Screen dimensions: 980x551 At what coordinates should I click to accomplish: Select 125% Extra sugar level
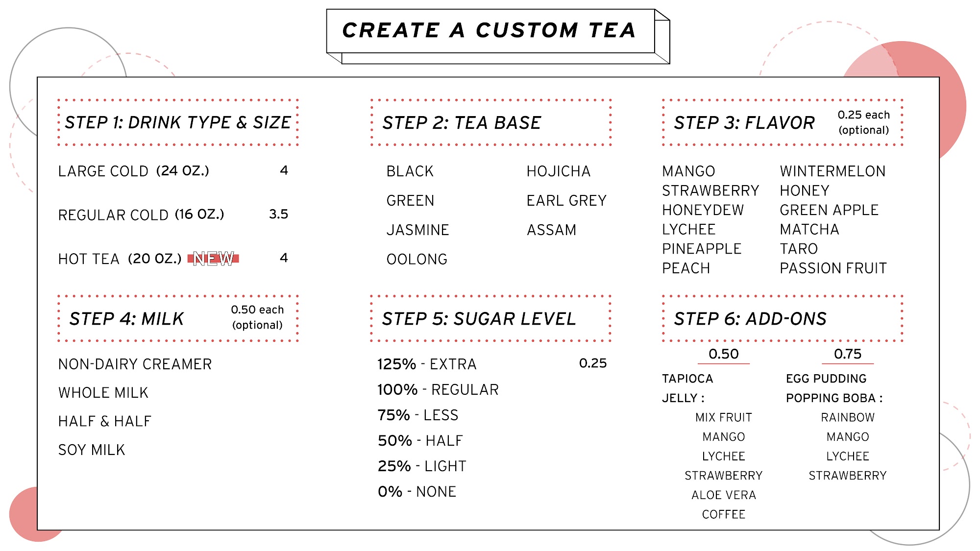pos(427,364)
